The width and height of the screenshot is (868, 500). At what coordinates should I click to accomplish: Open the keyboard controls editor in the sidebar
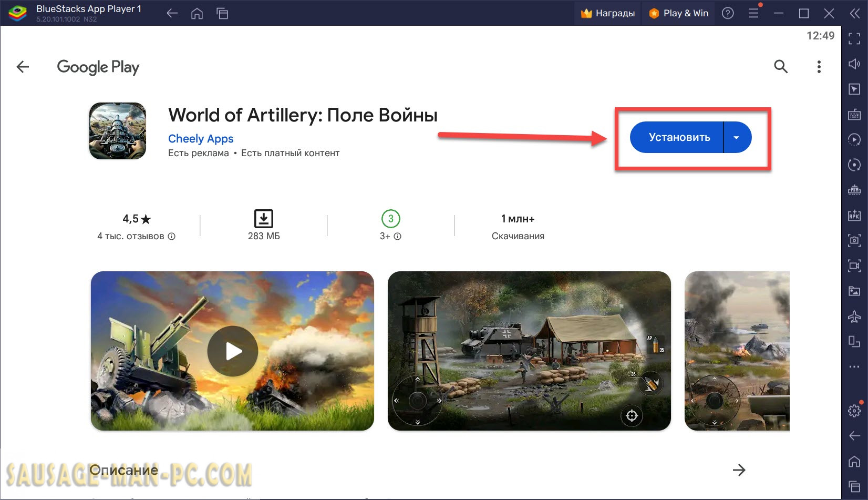click(x=854, y=114)
